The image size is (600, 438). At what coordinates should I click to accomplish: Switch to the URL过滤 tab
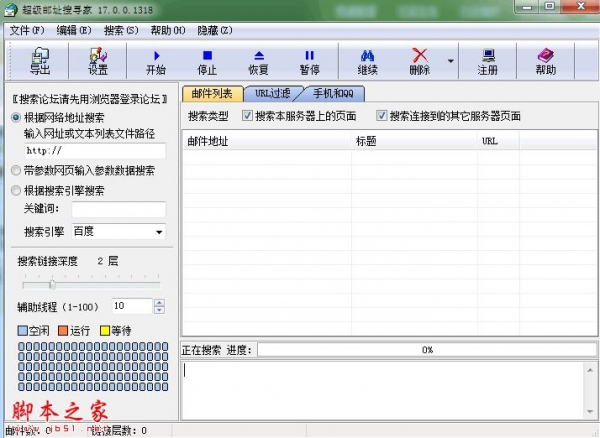272,93
